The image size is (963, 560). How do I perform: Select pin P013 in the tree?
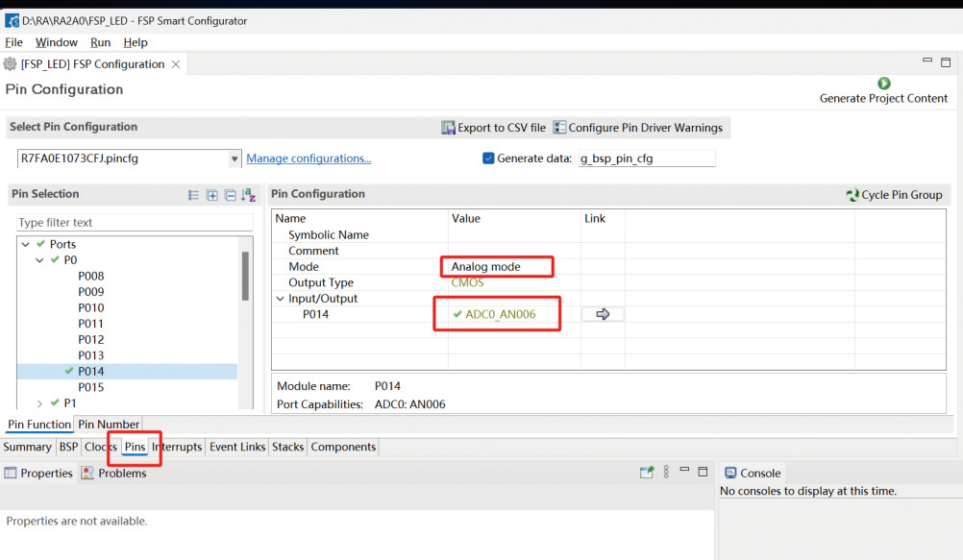pos(91,355)
